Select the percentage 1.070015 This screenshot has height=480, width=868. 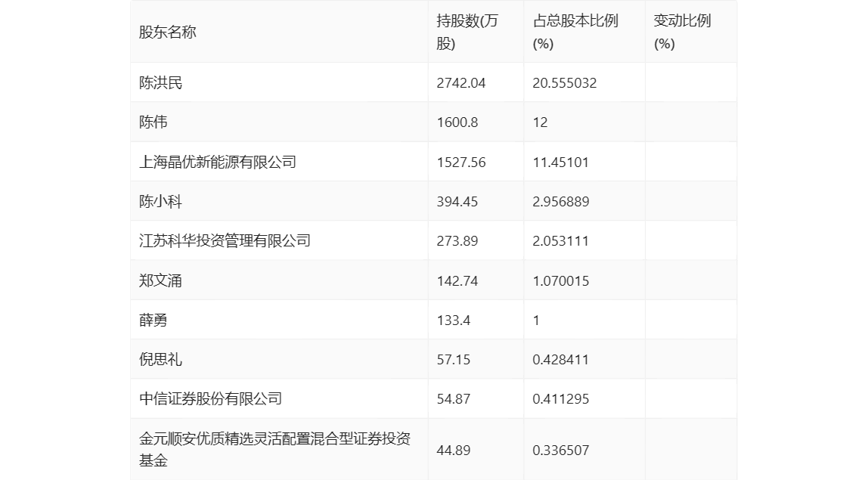pos(561,280)
